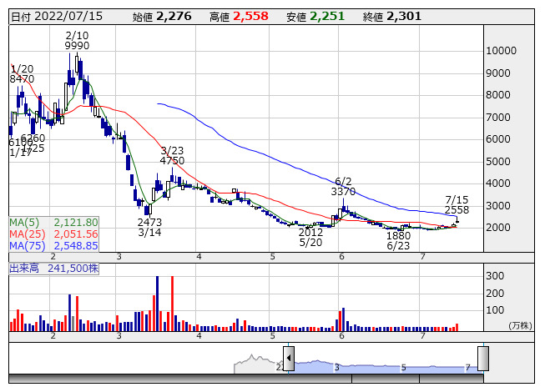Click the MA(5) legend entry

(54, 223)
